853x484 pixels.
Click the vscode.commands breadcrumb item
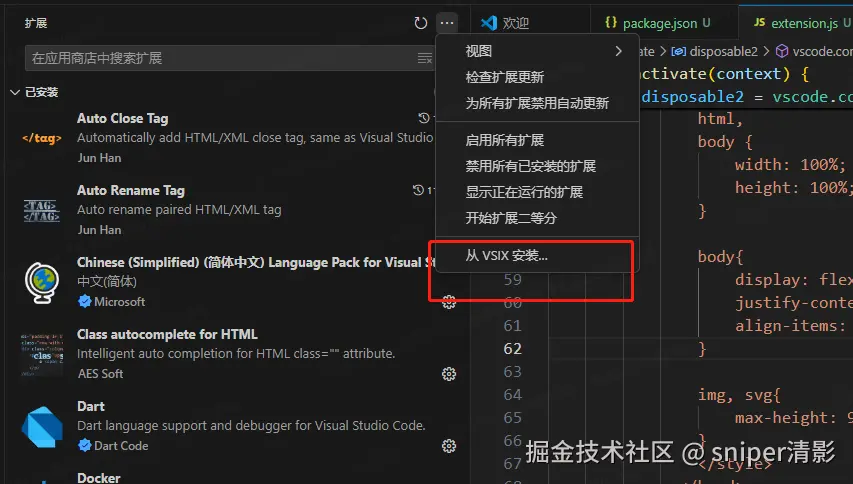(x=814, y=52)
